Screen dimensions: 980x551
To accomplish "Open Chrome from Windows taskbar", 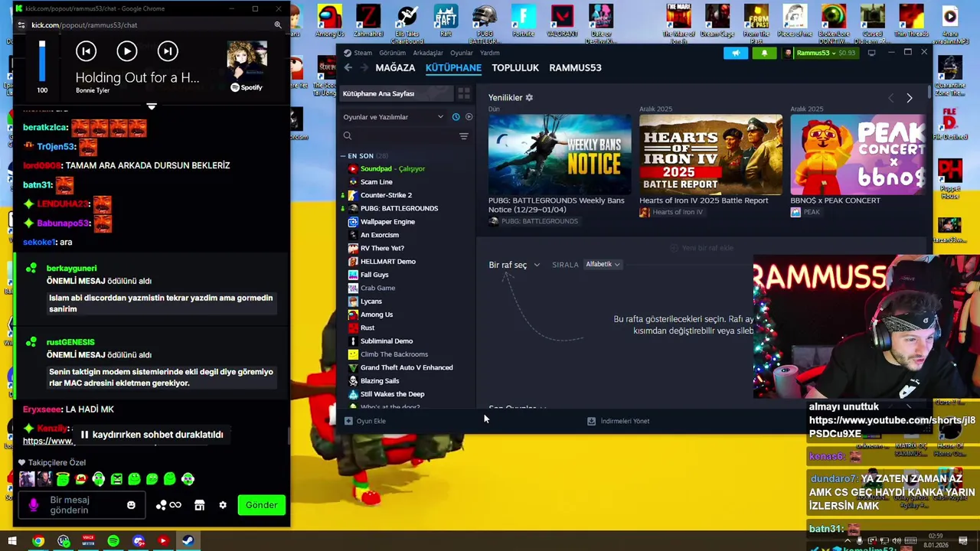I will pos(38,542).
